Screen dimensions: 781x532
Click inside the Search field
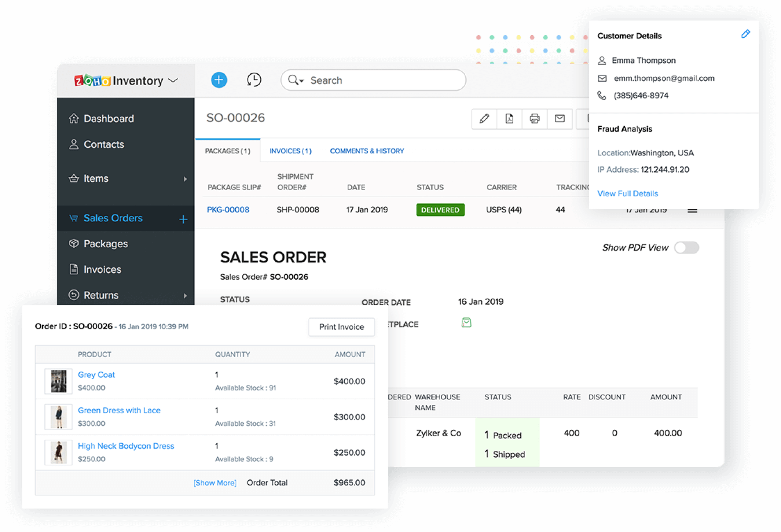click(x=374, y=80)
